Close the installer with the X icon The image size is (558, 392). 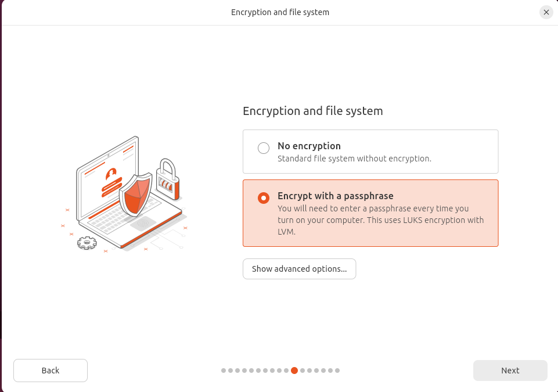546,12
